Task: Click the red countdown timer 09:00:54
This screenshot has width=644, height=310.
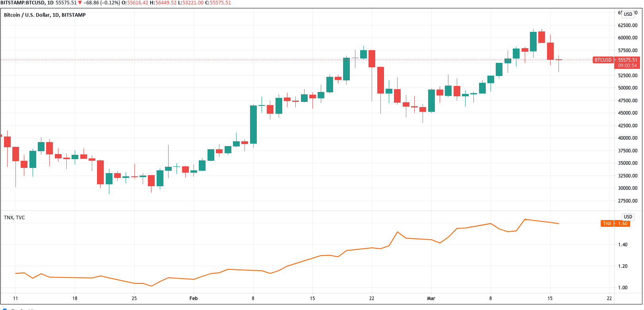Action: [x=627, y=66]
